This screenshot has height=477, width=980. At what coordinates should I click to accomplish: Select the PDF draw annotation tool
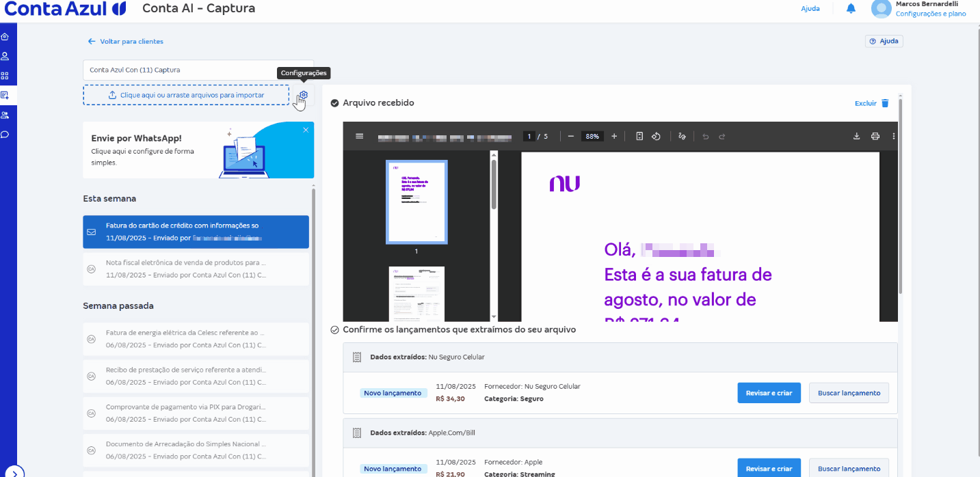(682, 136)
